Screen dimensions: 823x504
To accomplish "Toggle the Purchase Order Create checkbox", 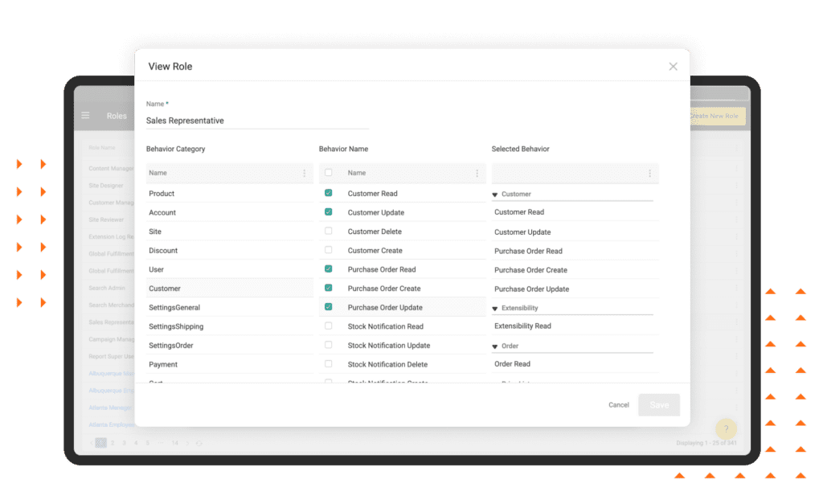I will pos(329,288).
